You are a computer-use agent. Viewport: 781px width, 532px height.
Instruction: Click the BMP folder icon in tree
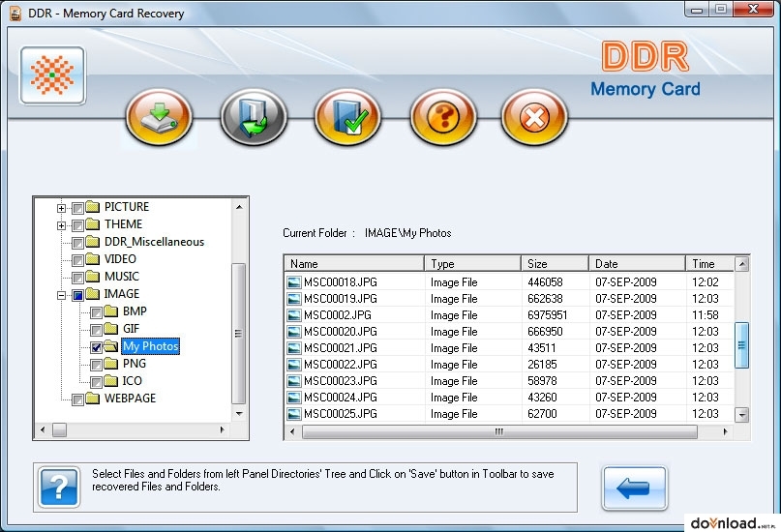click(111, 310)
